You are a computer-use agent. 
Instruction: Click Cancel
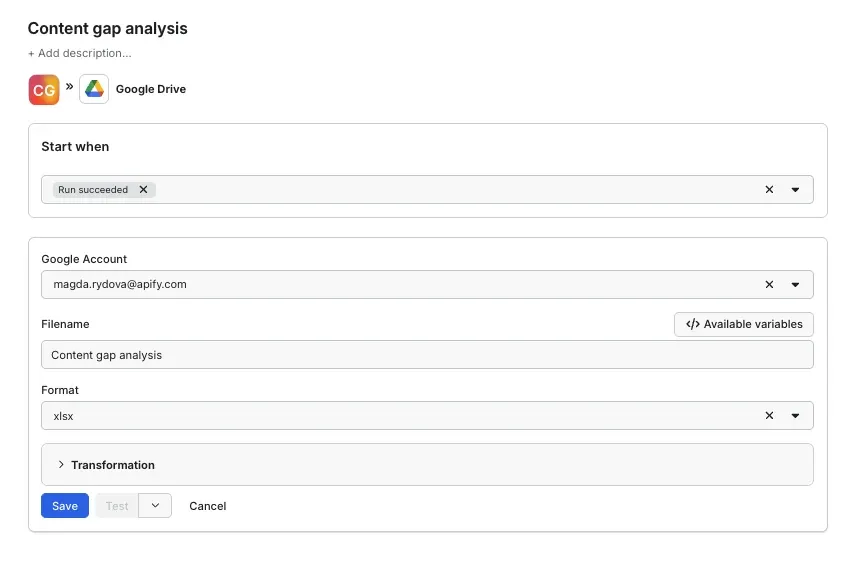pyautogui.click(x=208, y=506)
